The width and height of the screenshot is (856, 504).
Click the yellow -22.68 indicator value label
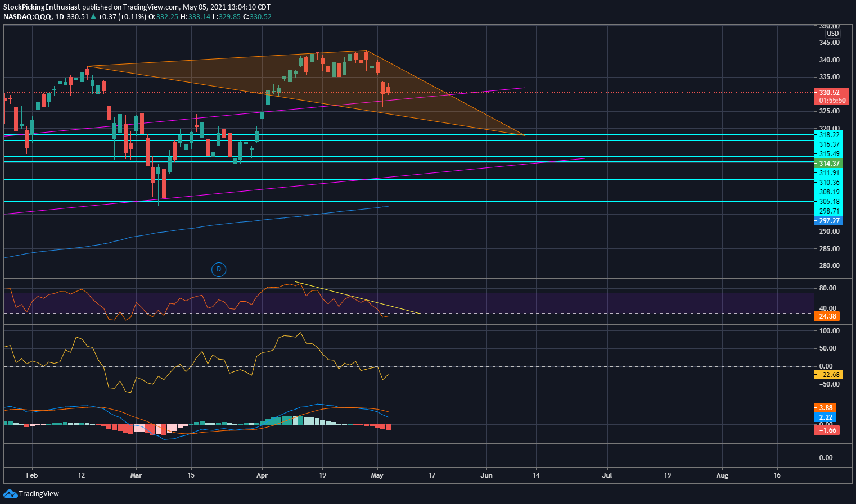(828, 375)
